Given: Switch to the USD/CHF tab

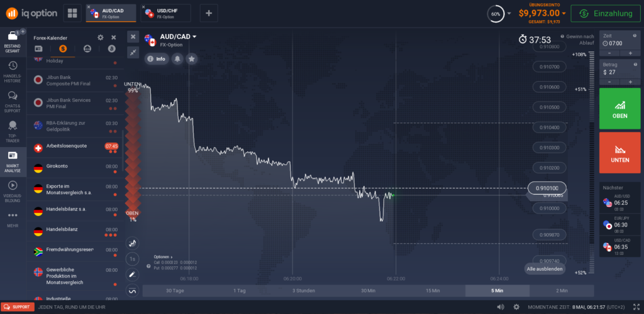Looking at the screenshot, I should 167,13.
